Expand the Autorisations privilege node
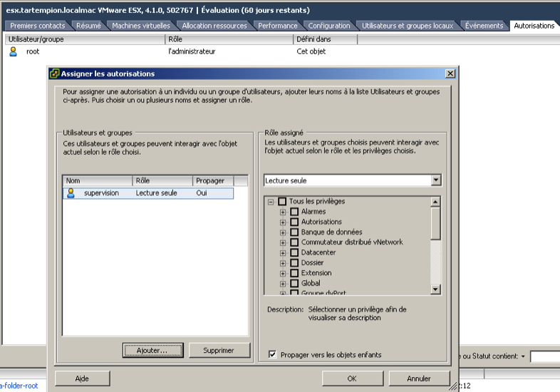The width and height of the screenshot is (560, 392). coord(283,222)
